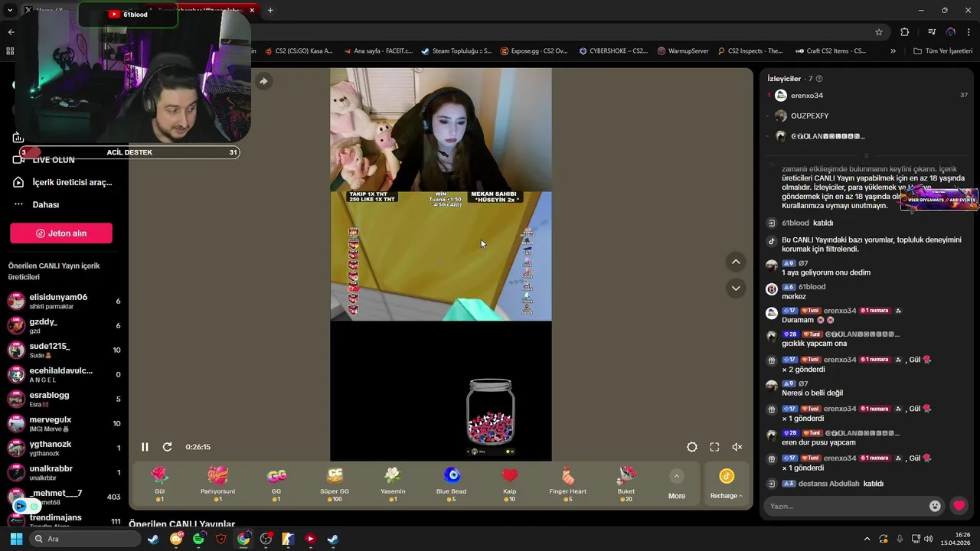Open the İzleyiciler help question icon
980x551 pixels.
pos(819,79)
